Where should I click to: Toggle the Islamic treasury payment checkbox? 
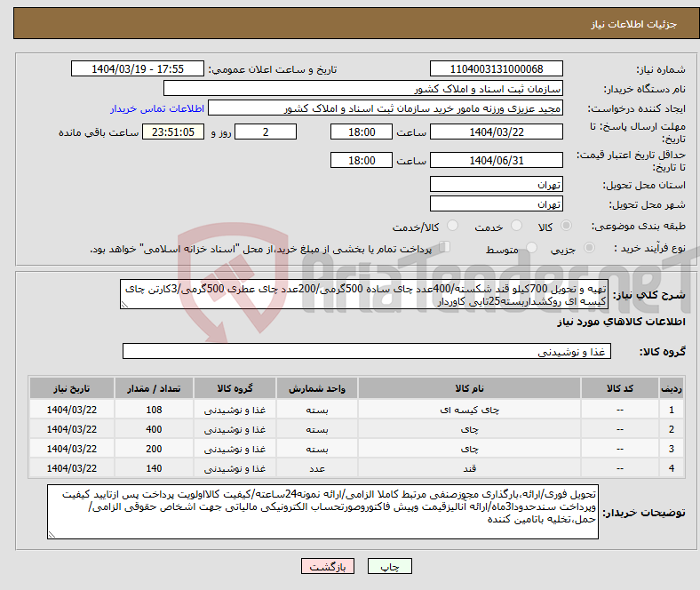pos(445,247)
